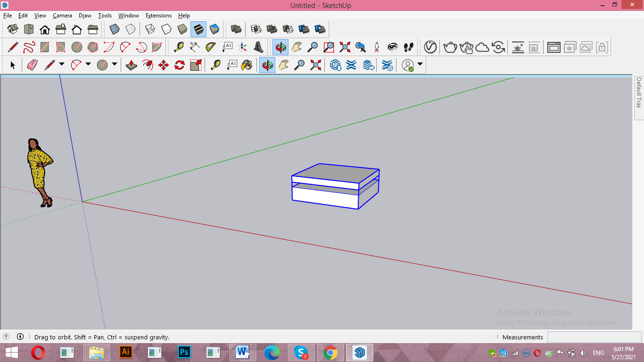
Task: Toggle Back Edges display style
Action: (131, 29)
